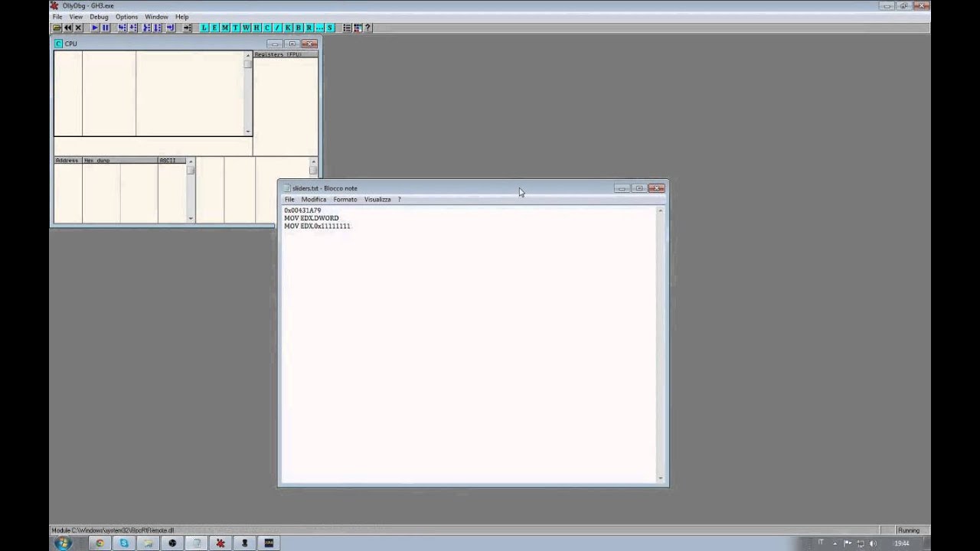Viewport: 980px width, 551px height.
Task: Open the OllyDbg Debug menu
Action: point(99,16)
